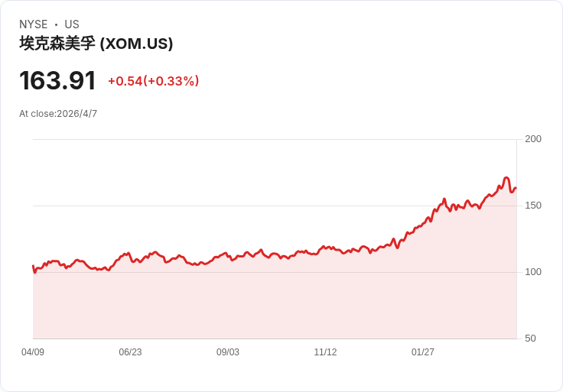This screenshot has height=392, width=563.
Task: Select the 09/03 date on the x-axis
Action: 228,352
